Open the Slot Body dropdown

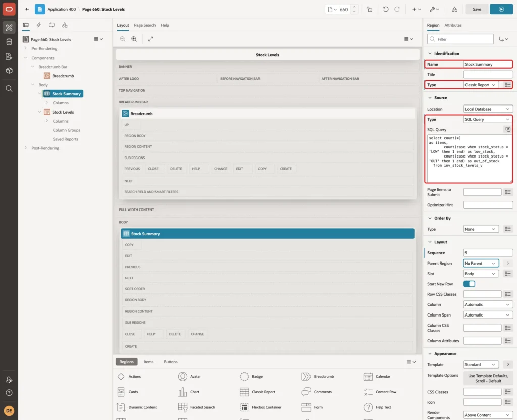tap(481, 274)
